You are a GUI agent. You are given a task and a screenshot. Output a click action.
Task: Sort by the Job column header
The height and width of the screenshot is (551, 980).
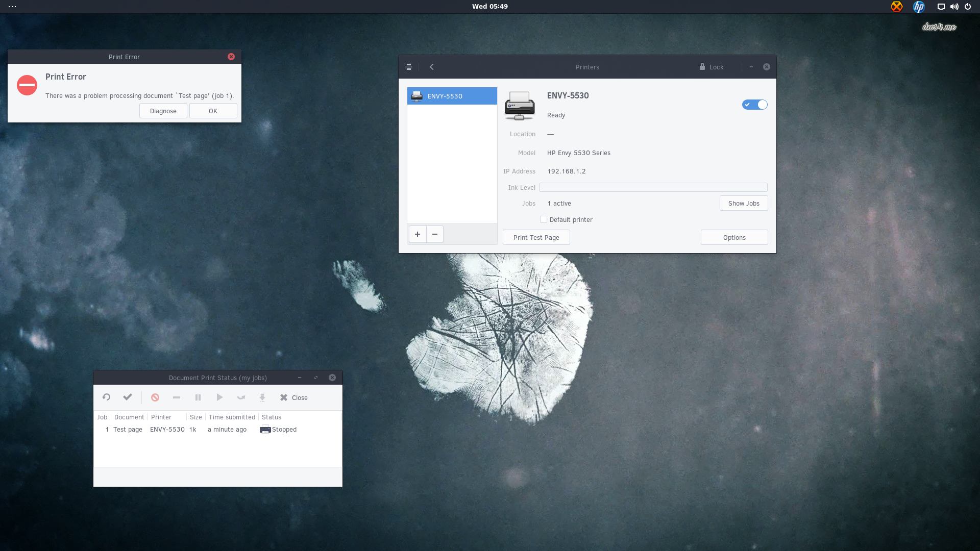102,417
